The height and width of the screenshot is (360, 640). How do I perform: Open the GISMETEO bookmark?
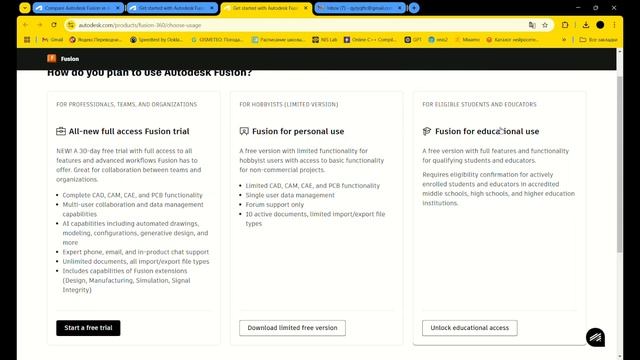[x=217, y=40]
